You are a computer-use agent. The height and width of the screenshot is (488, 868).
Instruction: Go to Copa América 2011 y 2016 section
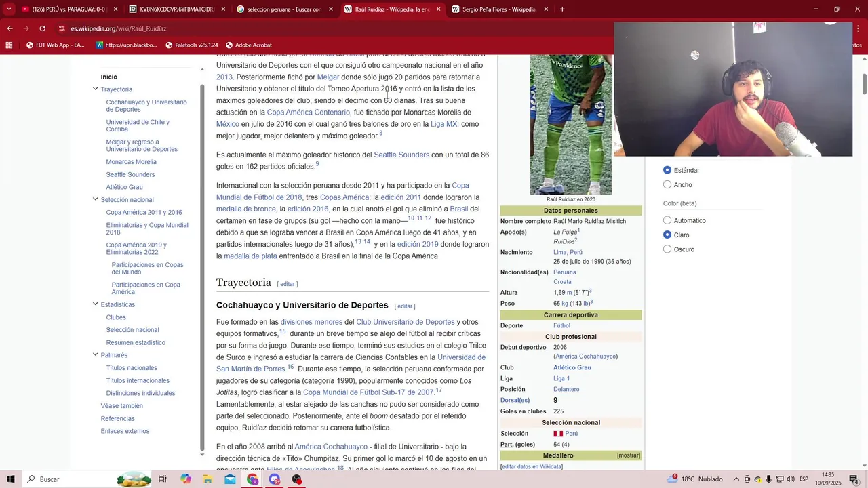[144, 212]
